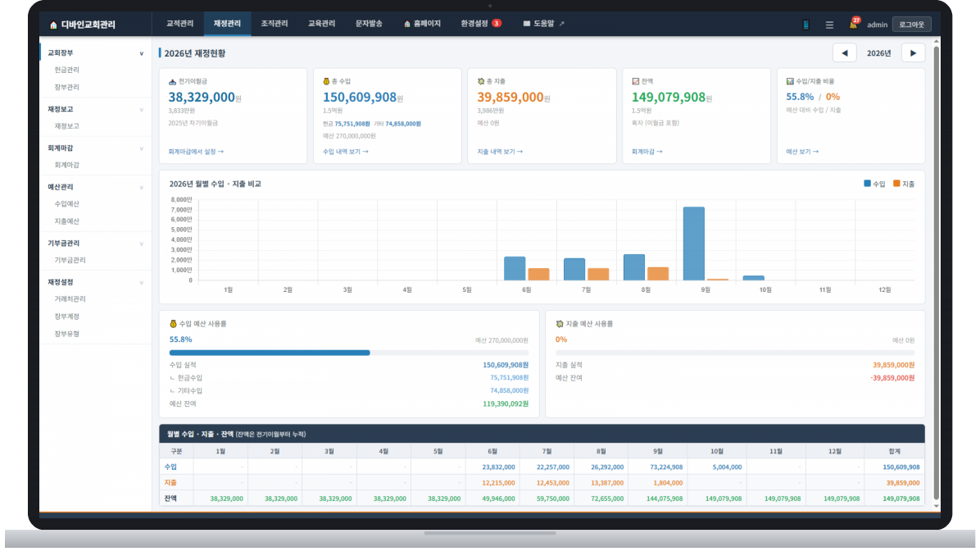
Task: Select 수입예산 in the sidebar
Action: (67, 204)
